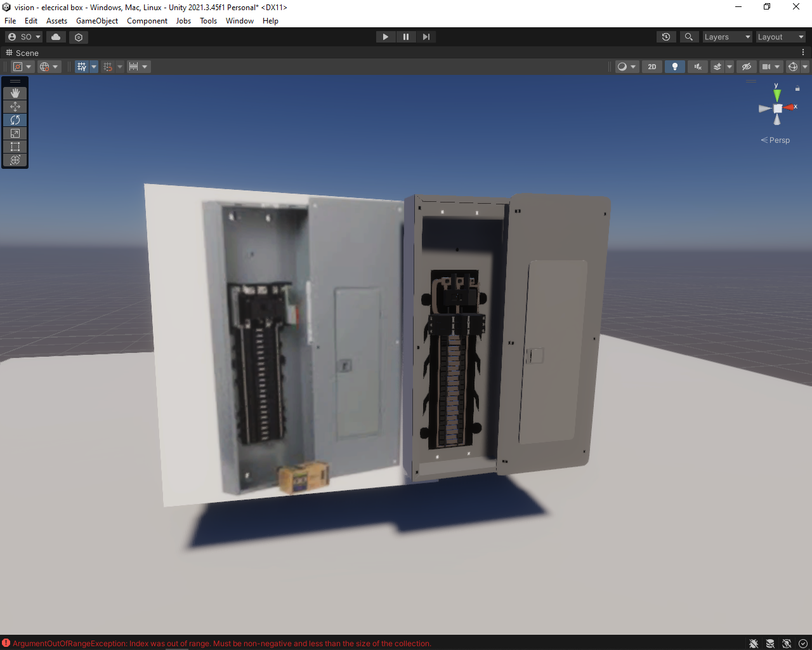
Task: Open the Layout dropdown
Action: [x=781, y=37]
